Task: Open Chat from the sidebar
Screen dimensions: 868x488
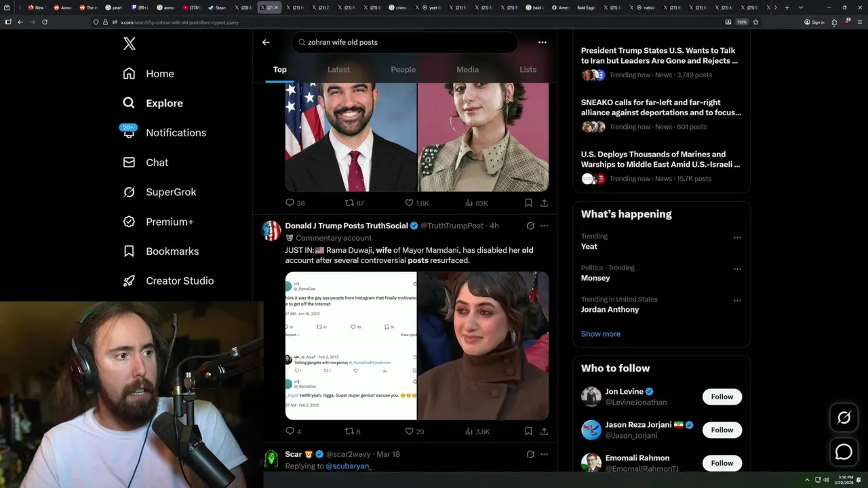Action: tap(145, 163)
